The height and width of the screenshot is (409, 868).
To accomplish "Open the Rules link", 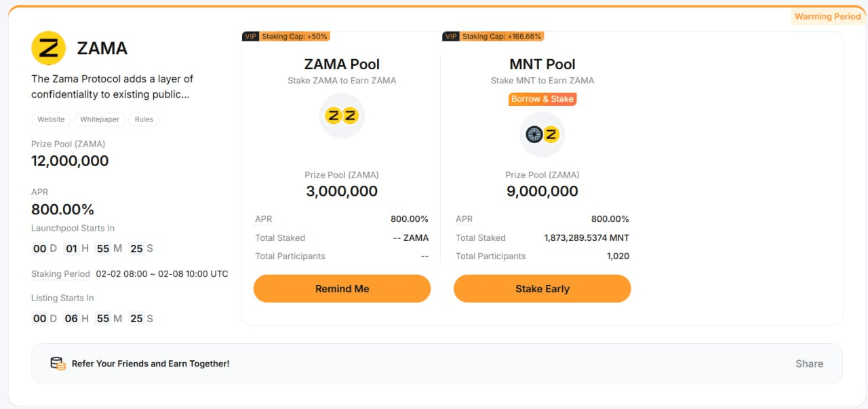I will click(x=144, y=119).
